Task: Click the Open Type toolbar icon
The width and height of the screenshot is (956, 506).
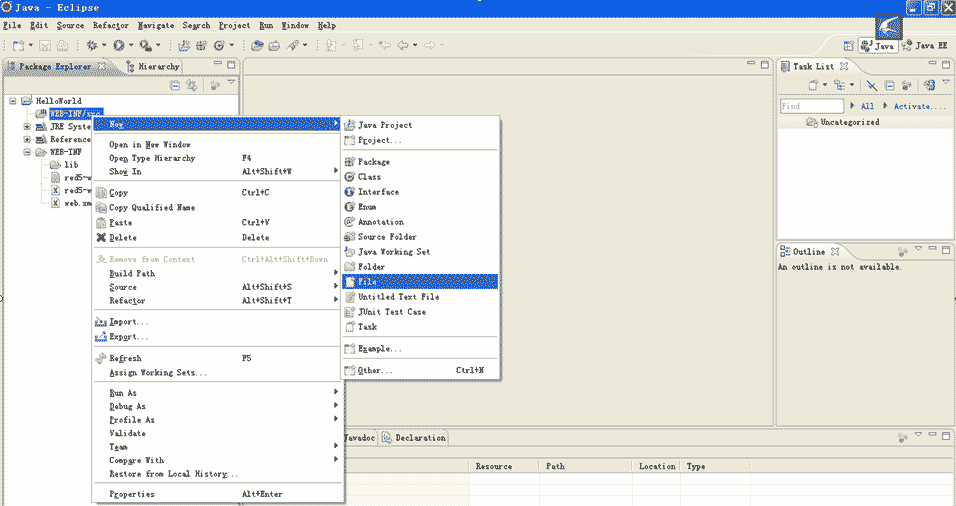Action: pyautogui.click(x=257, y=45)
